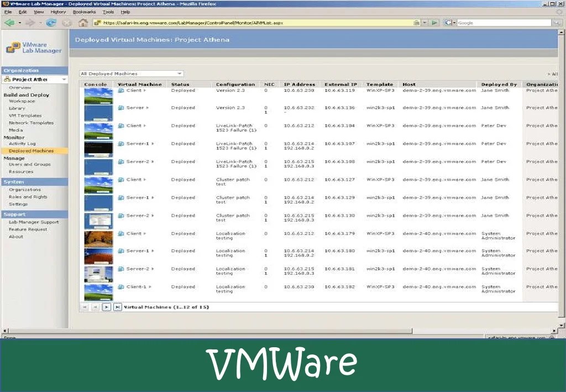Click the VM icon for Client by Peter Dev
The height and width of the screenshot is (392, 566).
coord(121,126)
